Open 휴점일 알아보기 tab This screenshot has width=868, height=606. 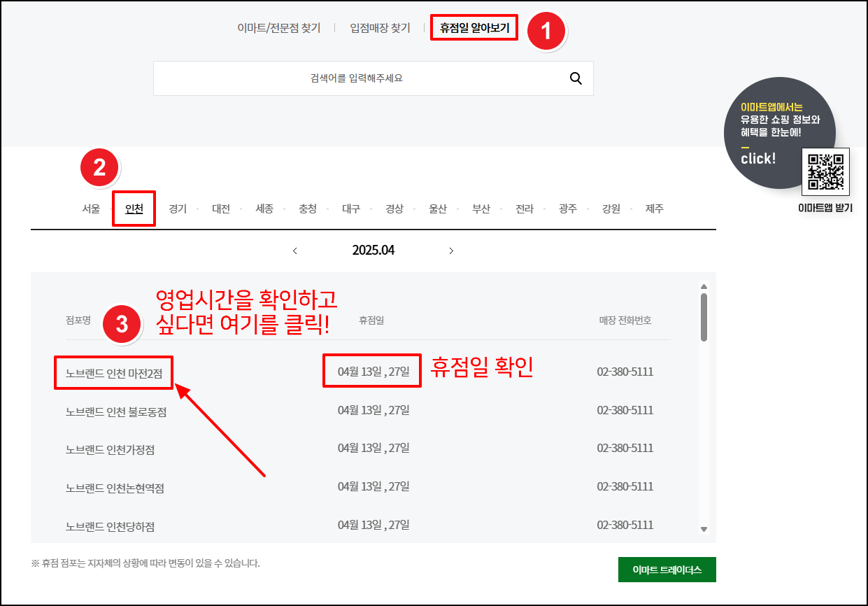tap(474, 29)
